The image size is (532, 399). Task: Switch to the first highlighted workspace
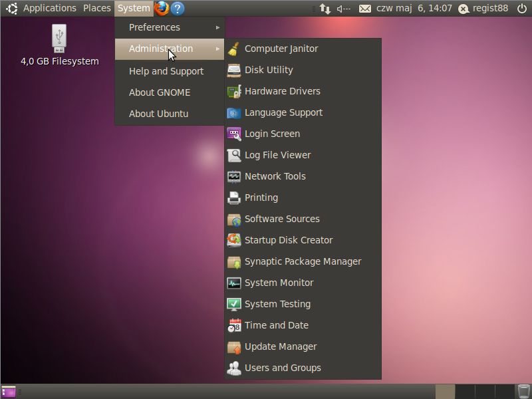445,392
